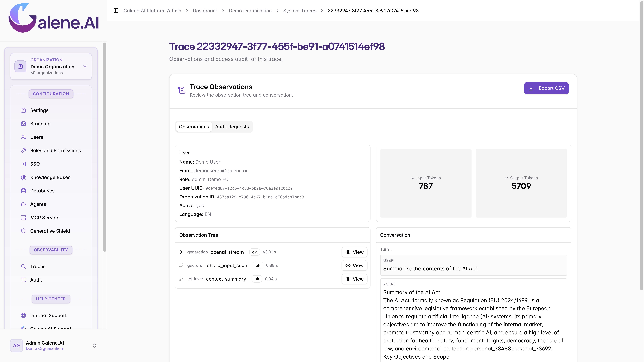Open the Demo Organization switcher dropdown
Image resolution: width=644 pixels, height=362 pixels.
tap(51, 66)
